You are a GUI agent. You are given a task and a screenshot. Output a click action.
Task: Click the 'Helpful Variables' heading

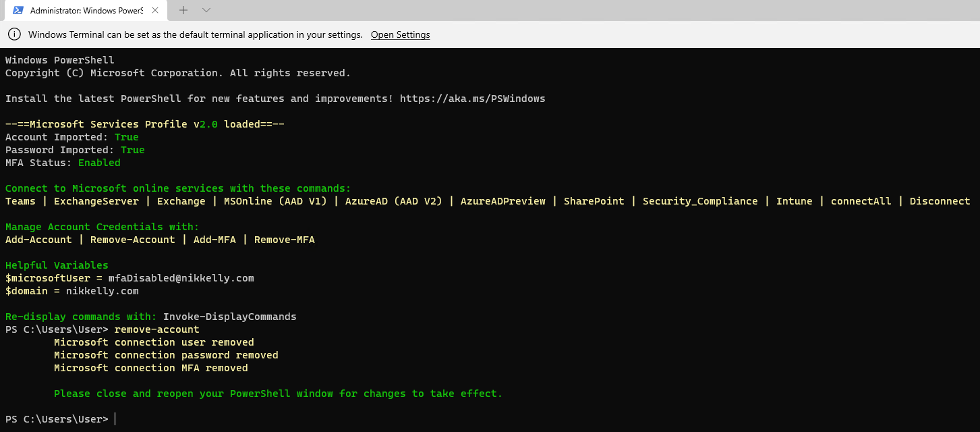(57, 265)
